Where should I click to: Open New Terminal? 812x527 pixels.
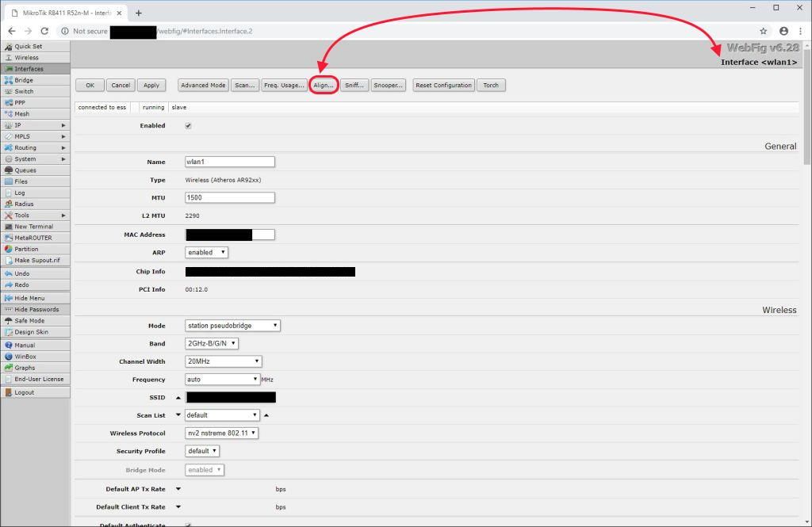pyautogui.click(x=35, y=226)
